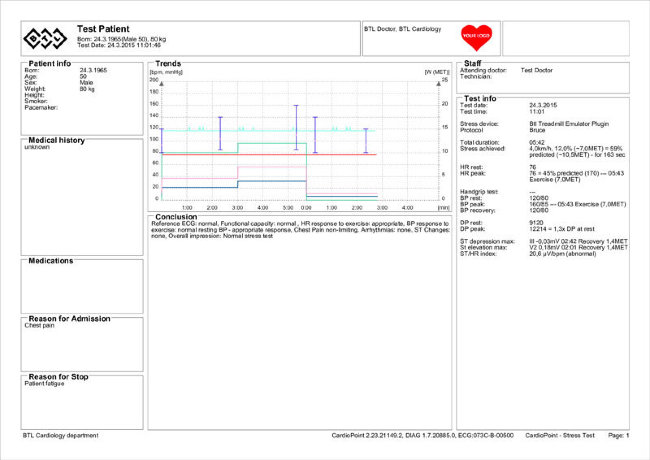Click the Total duration value '05:42'
The image size is (650, 460).
click(537, 143)
